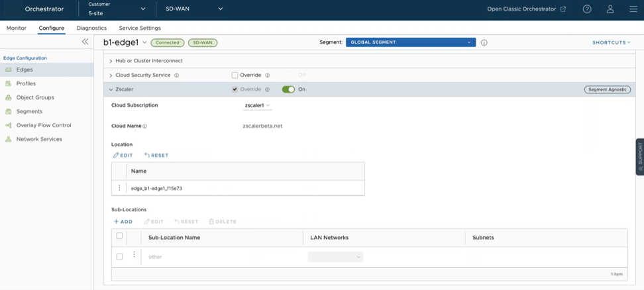Open the Shortcuts menu
644x290 pixels.
tap(611, 42)
